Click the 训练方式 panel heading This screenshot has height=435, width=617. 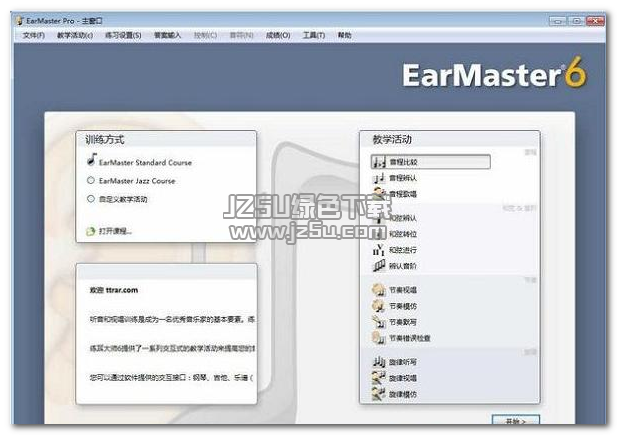[x=105, y=139]
